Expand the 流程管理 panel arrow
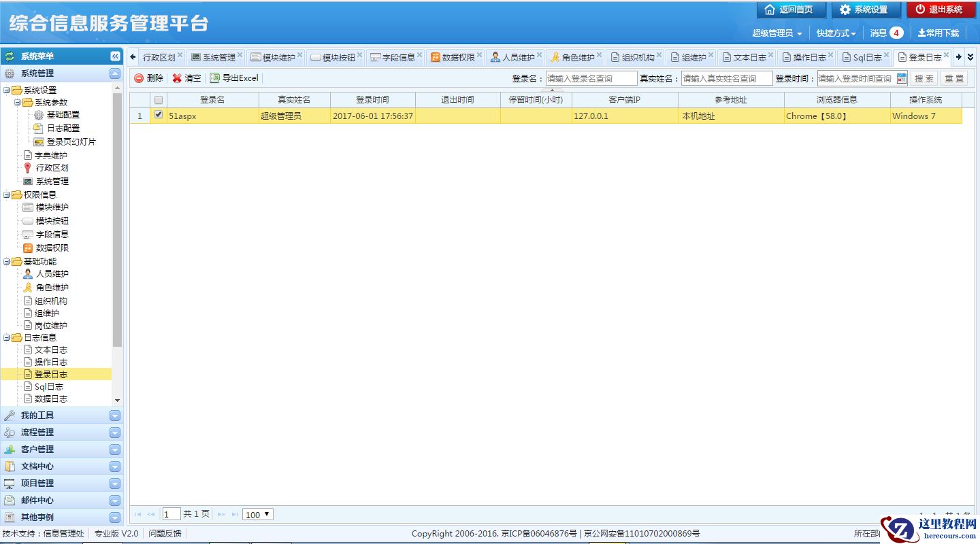The image size is (980, 544). 115,432
